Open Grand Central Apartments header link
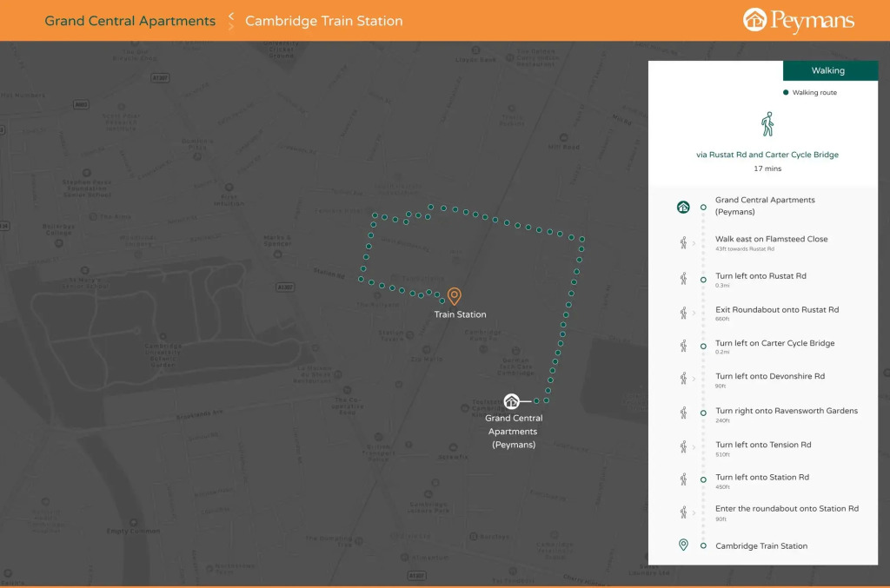This screenshot has height=588, width=890. (130, 21)
